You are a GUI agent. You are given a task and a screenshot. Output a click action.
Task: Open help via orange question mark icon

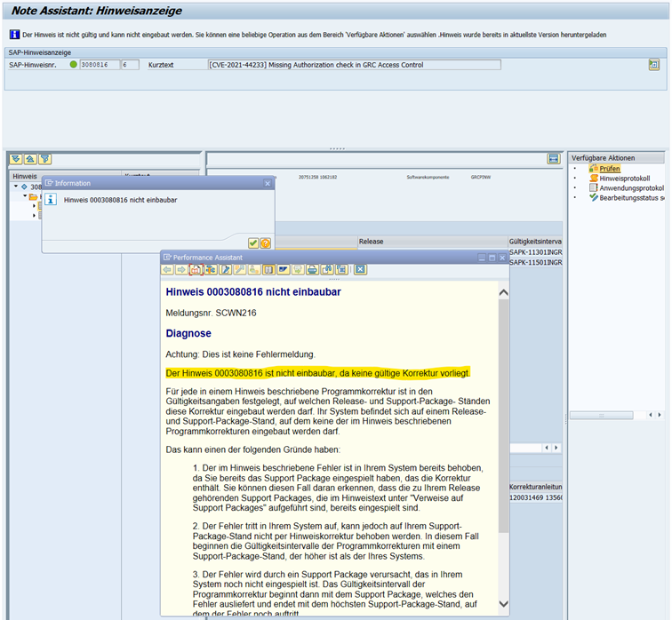pyautogui.click(x=266, y=243)
